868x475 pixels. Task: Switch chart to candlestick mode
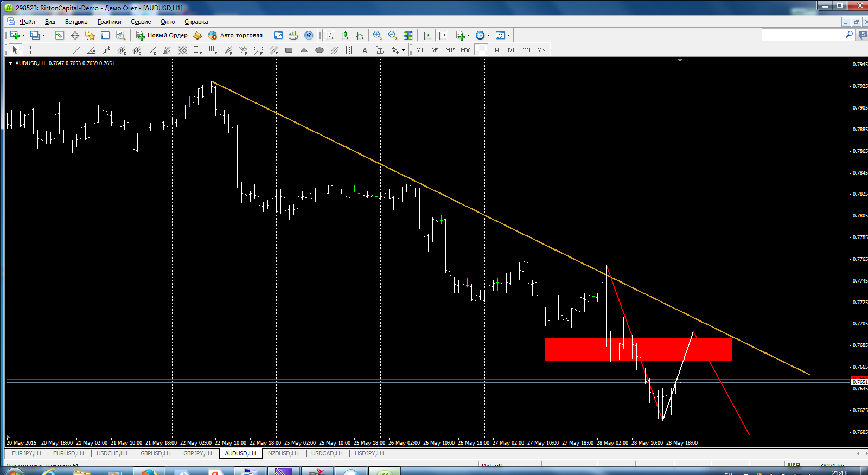pos(344,35)
